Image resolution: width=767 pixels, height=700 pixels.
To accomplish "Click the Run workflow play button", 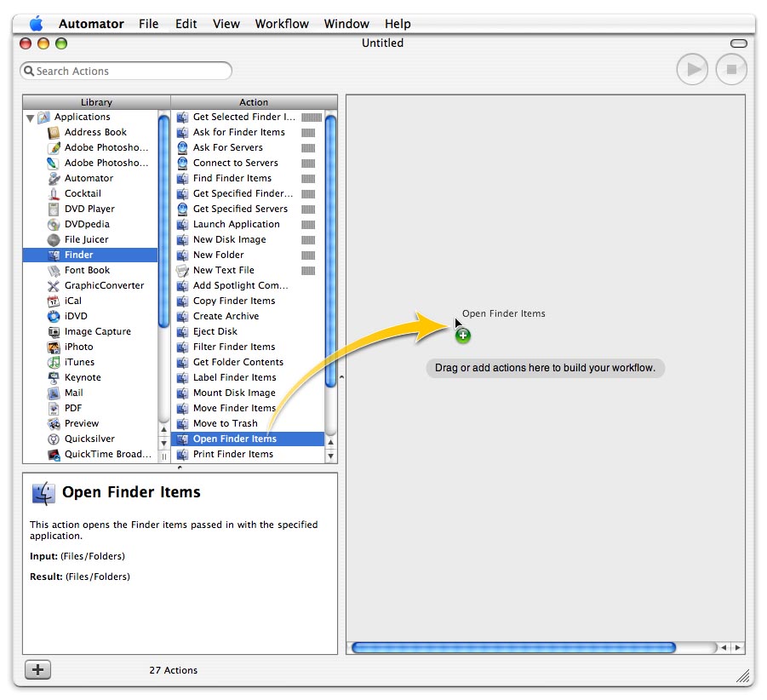I will point(692,70).
